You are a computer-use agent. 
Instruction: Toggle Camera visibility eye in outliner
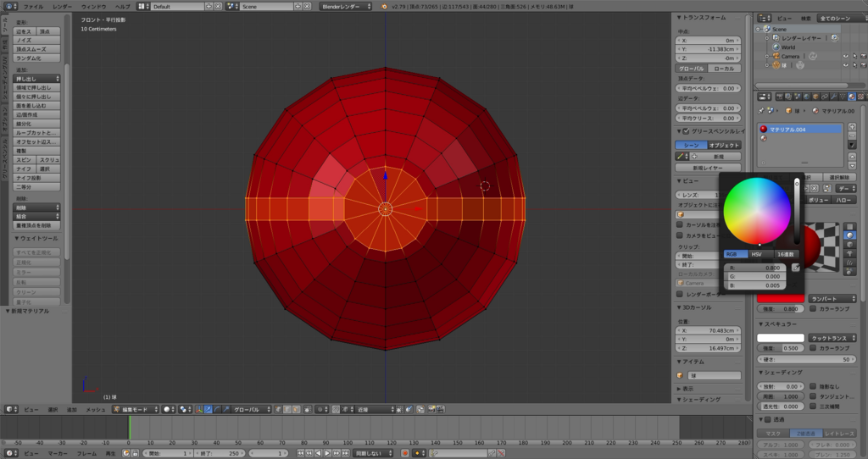coord(845,57)
